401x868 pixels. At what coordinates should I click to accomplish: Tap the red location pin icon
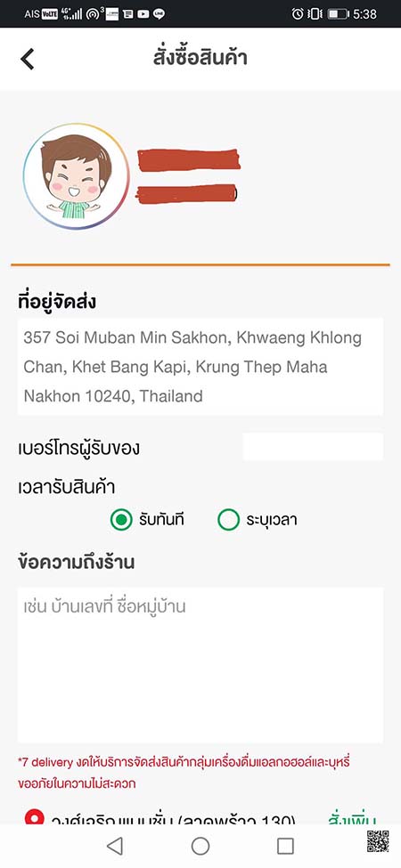coord(35,818)
